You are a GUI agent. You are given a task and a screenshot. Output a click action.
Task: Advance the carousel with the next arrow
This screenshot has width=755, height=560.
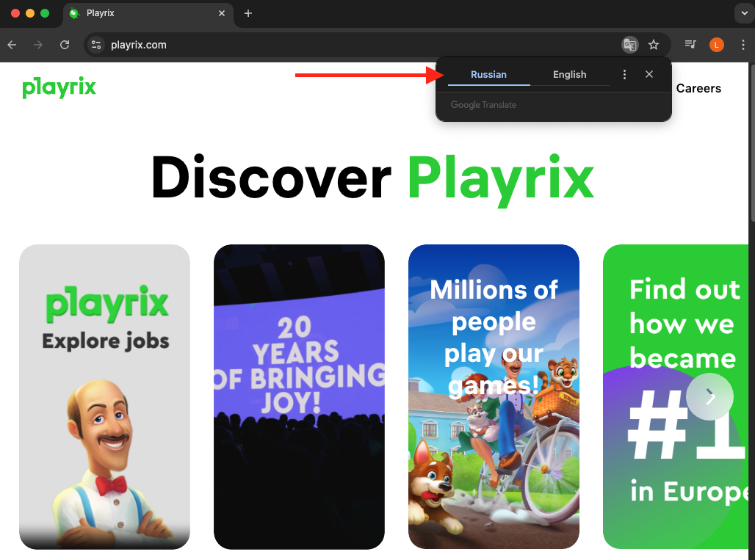pyautogui.click(x=709, y=397)
